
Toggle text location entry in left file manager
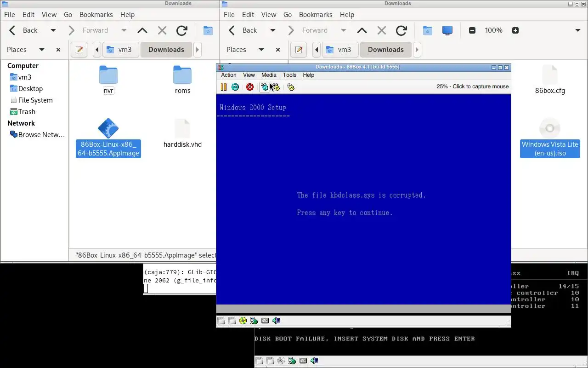coord(79,50)
